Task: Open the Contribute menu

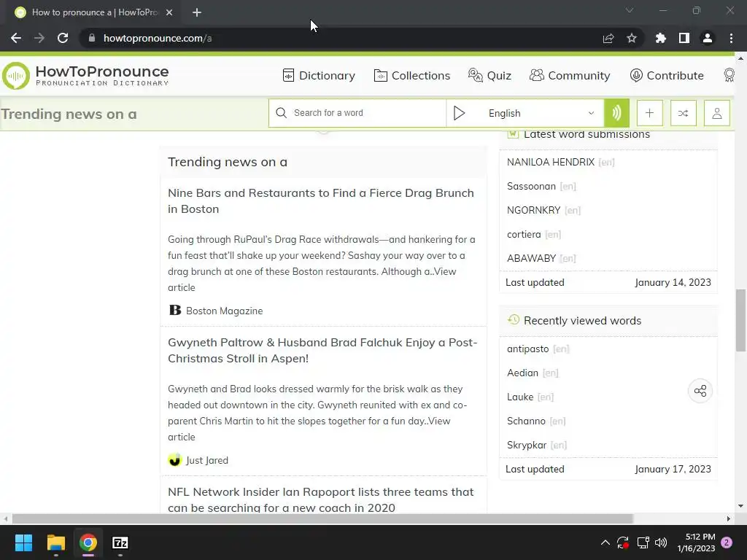Action: pyautogui.click(x=667, y=76)
